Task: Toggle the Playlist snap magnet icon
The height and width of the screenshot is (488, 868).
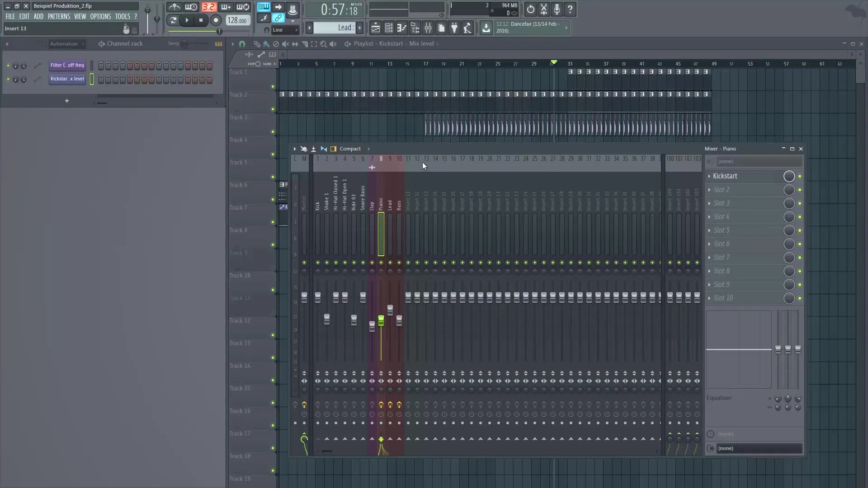Action: point(242,44)
